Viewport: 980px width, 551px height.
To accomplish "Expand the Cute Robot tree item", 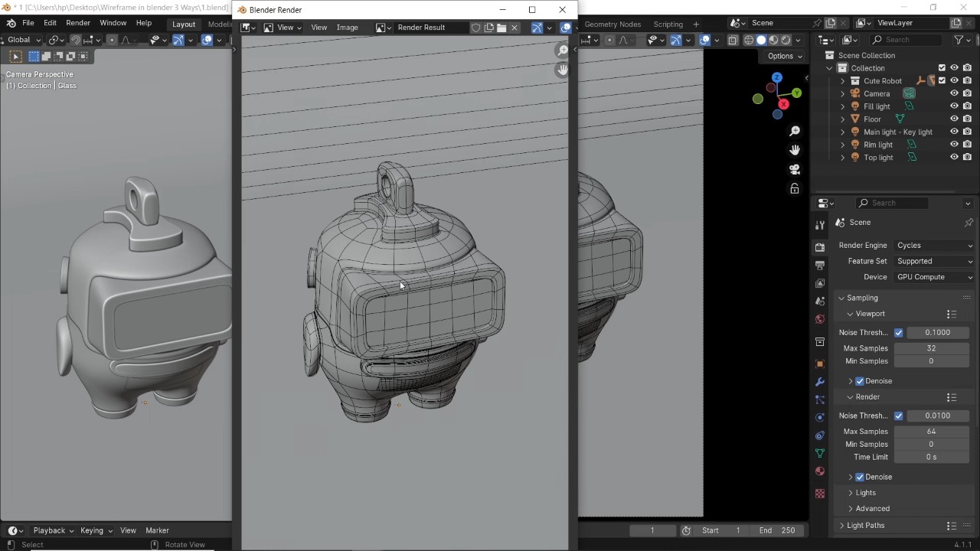I will click(x=842, y=80).
